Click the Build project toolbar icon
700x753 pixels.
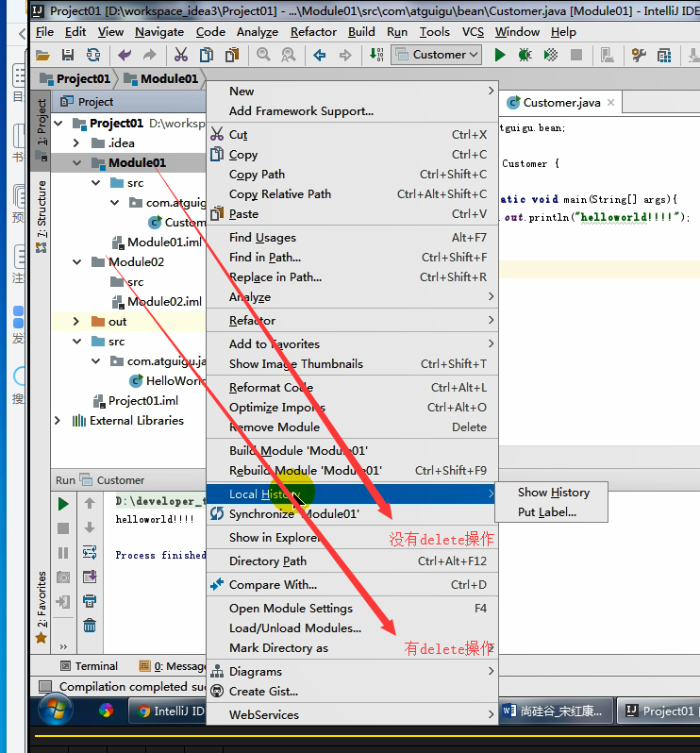[x=376, y=55]
